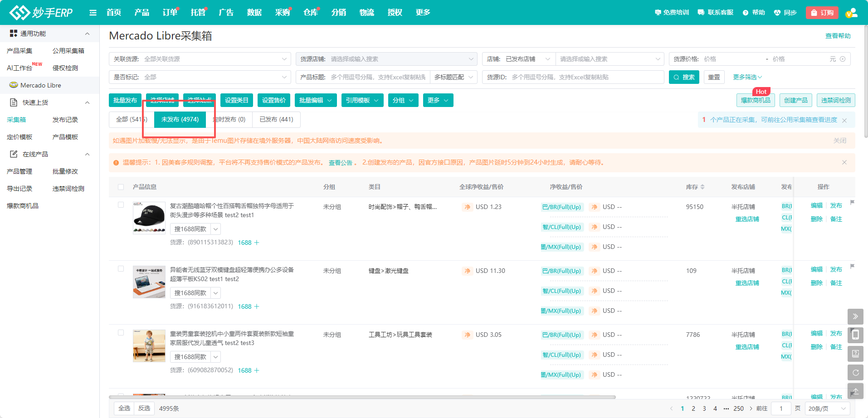Go to the next pagination page with the arrow

click(751, 408)
